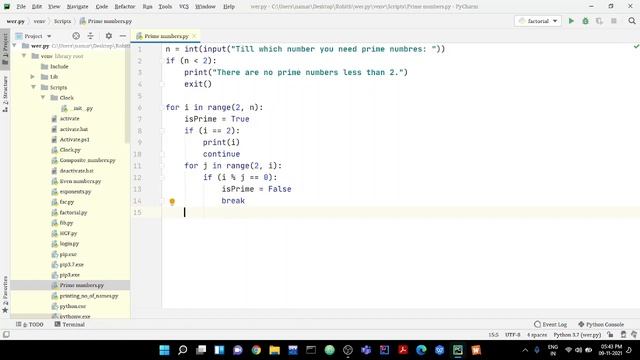The width and height of the screenshot is (640, 360).
Task: Toggle tool window buttons in bottom-left corner
Action: pos(6,335)
